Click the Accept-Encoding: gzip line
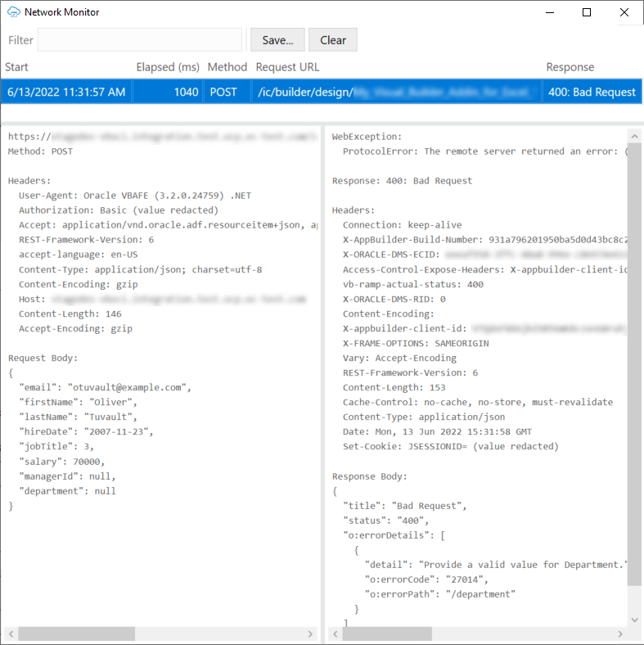This screenshot has height=645, width=644. [x=75, y=329]
